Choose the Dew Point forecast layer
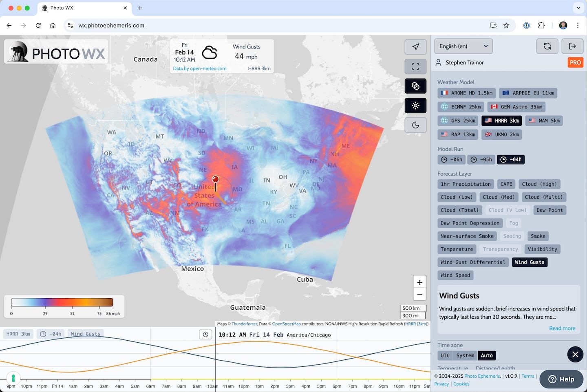The height and width of the screenshot is (392, 587). [549, 210]
